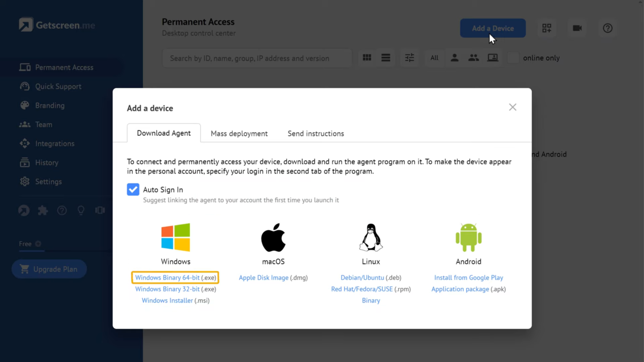This screenshot has width=644, height=362.
Task: Click the sidebar help question icon
Action: coord(62,211)
